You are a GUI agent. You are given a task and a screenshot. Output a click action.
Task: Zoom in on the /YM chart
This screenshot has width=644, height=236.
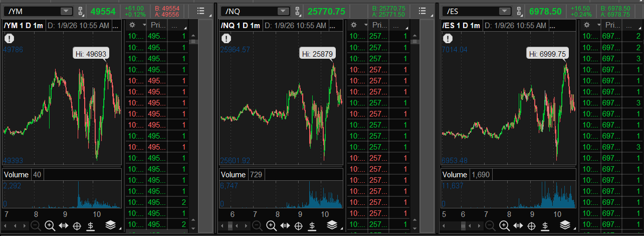(x=50, y=225)
